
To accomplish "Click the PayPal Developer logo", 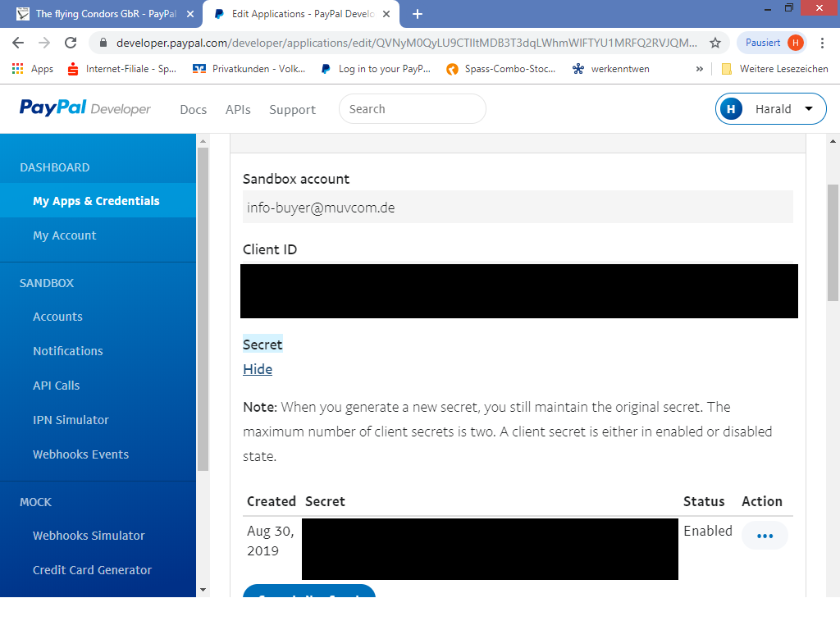I will [85, 108].
